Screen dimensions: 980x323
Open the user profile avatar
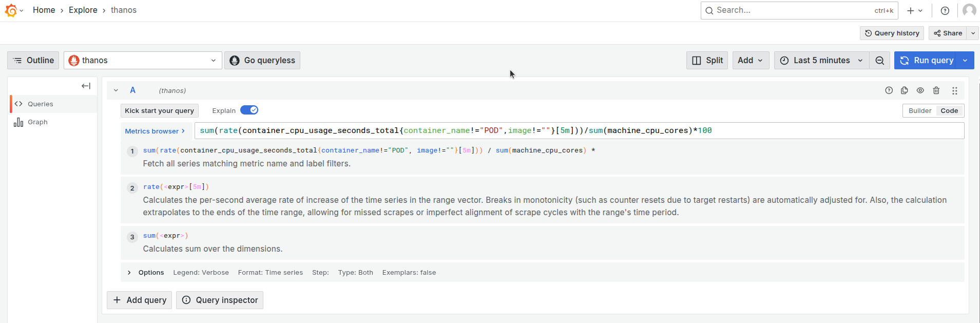969,10
